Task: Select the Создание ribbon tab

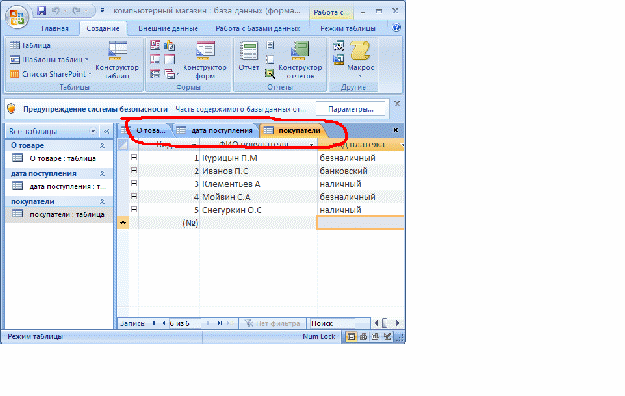Action: click(x=103, y=29)
